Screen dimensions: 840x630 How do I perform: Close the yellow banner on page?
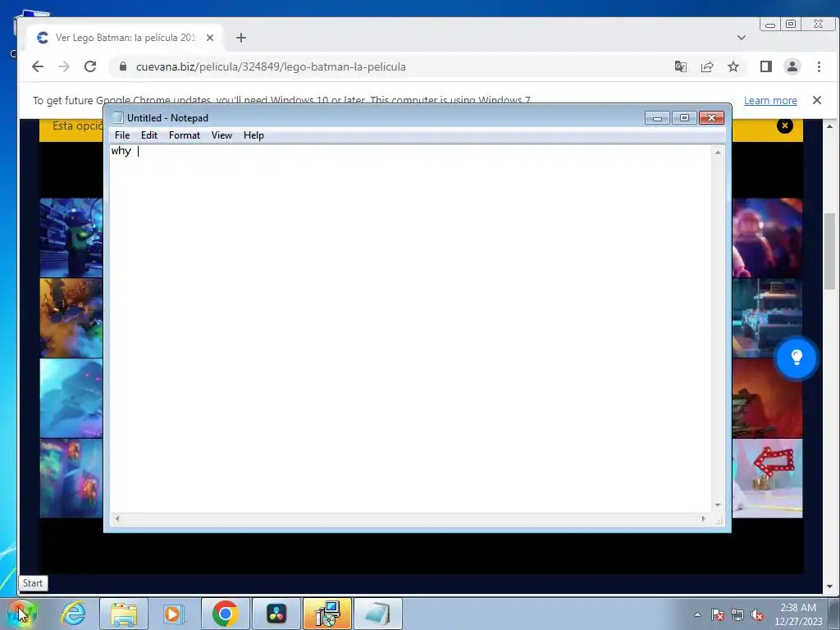[x=785, y=126]
